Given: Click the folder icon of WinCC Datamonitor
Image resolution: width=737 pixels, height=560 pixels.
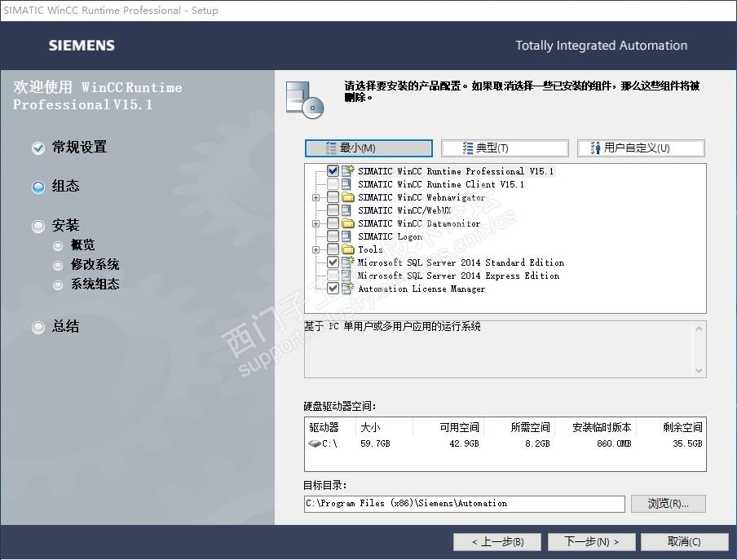Looking at the screenshot, I should [348, 223].
